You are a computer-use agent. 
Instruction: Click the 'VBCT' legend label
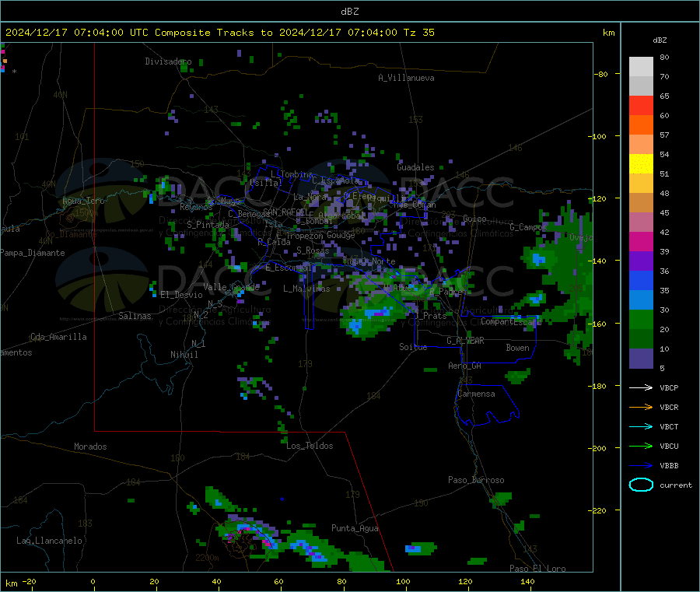(x=669, y=427)
